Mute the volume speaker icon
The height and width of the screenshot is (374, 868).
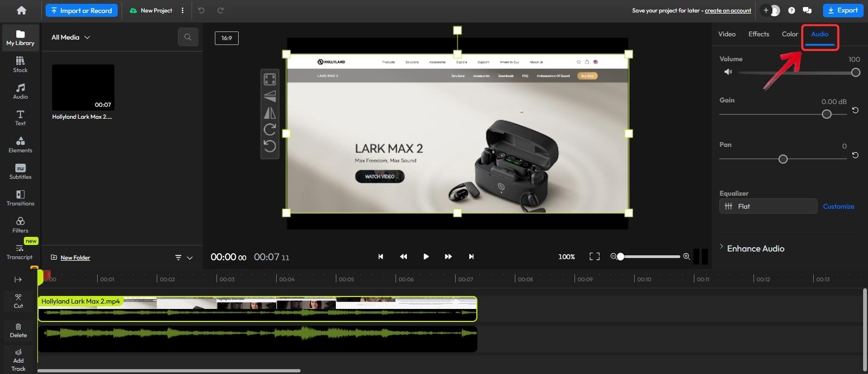[x=728, y=72]
